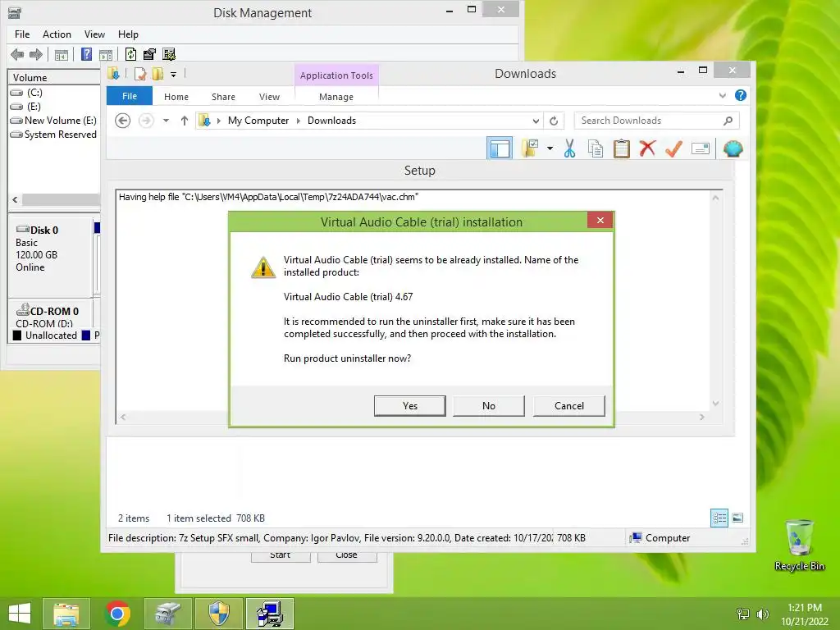
Task: Click Cancel in installation dialog
Action: pyautogui.click(x=569, y=405)
